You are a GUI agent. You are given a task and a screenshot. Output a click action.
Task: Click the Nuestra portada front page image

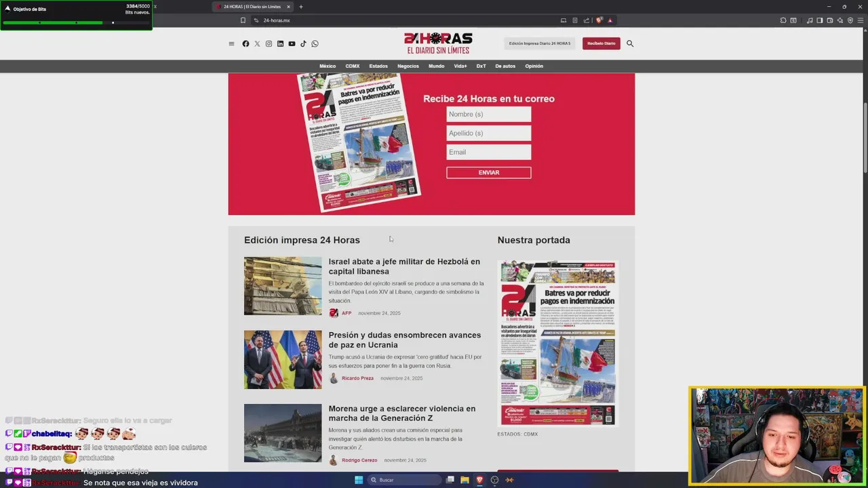click(x=558, y=344)
